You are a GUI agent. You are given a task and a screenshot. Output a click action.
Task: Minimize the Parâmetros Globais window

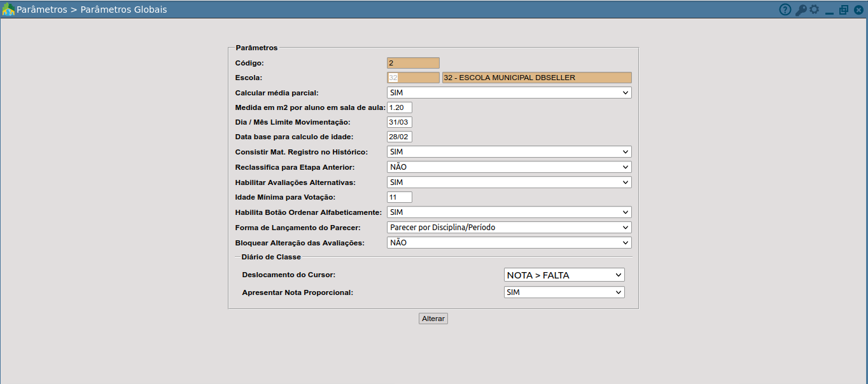pos(830,11)
